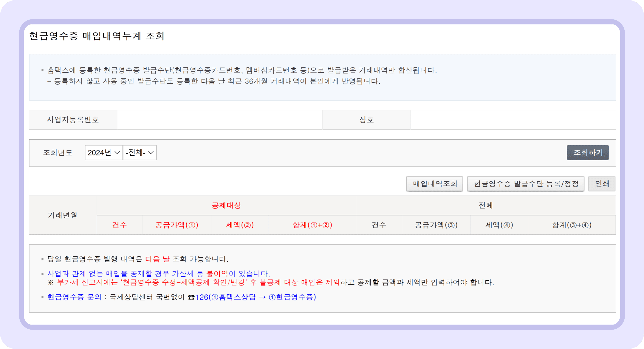Click the 인쇄 (print) button
Image resolution: width=644 pixels, height=349 pixels.
point(601,184)
